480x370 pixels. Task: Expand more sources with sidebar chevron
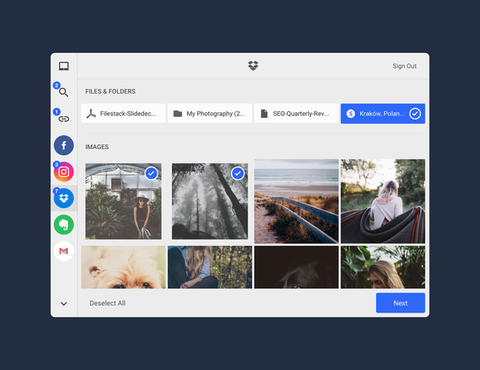tap(64, 304)
